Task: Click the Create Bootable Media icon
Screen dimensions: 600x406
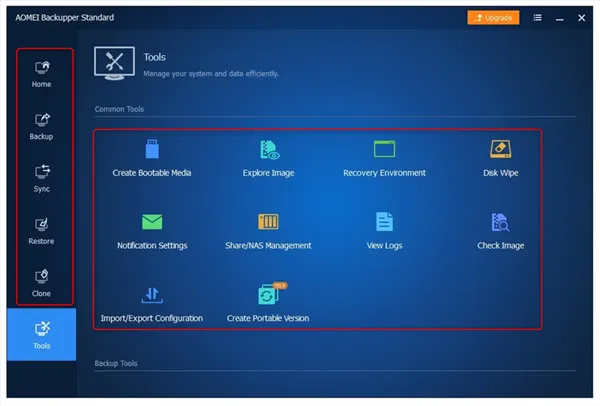Action: tap(152, 149)
